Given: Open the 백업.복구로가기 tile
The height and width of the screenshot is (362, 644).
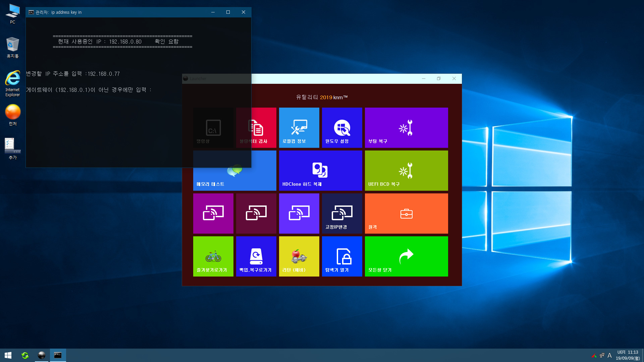Looking at the screenshot, I should point(256,256).
